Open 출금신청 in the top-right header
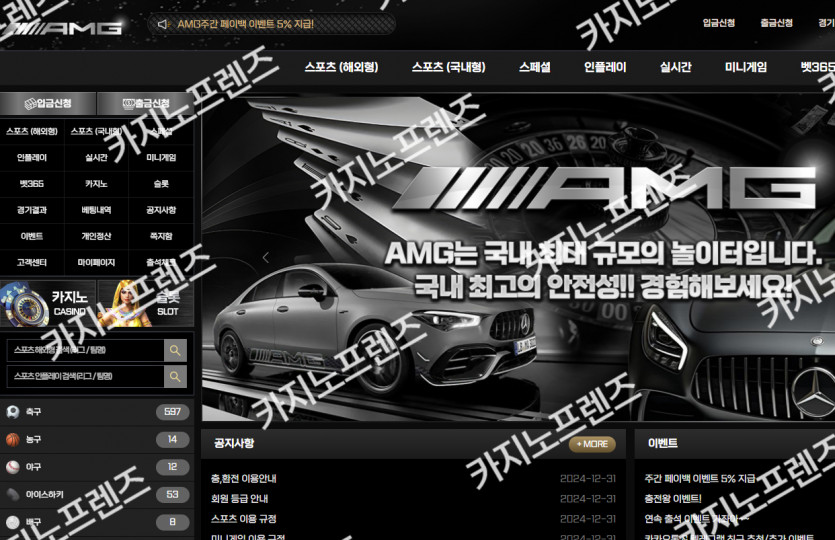The height and width of the screenshot is (540, 835). click(776, 23)
